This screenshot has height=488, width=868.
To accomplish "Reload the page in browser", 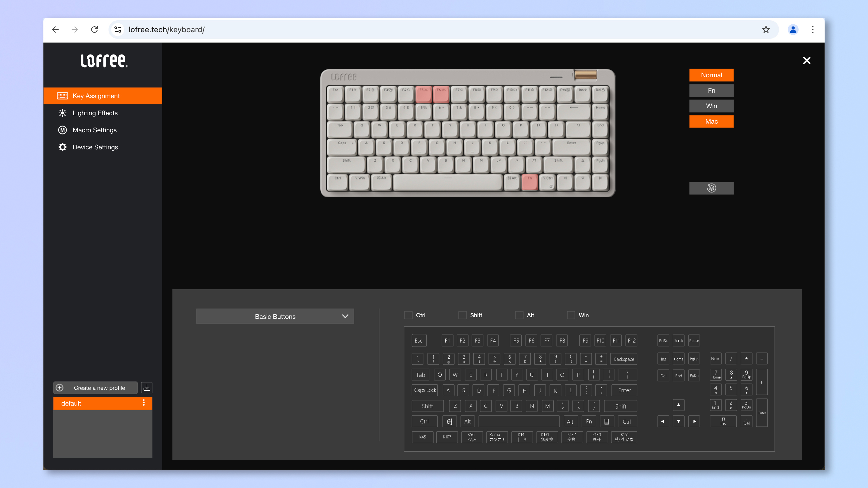I will tap(94, 30).
